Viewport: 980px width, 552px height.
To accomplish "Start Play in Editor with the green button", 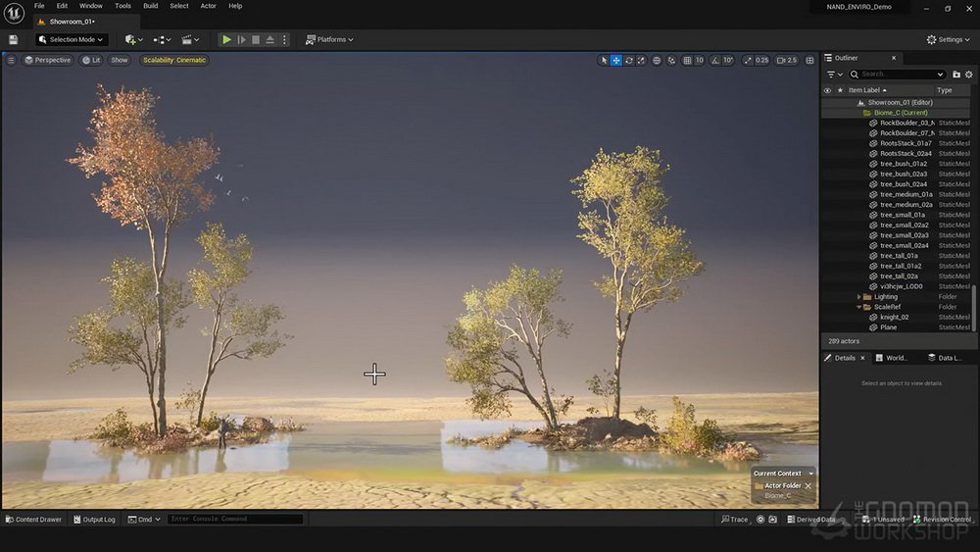I will pyautogui.click(x=226, y=39).
